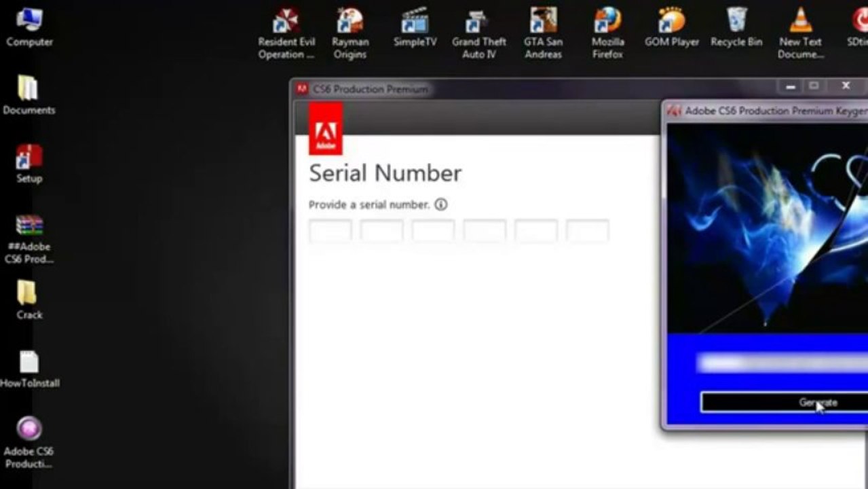The width and height of the screenshot is (868, 489).
Task: Select the Documents folder on desktop
Action: [29, 94]
